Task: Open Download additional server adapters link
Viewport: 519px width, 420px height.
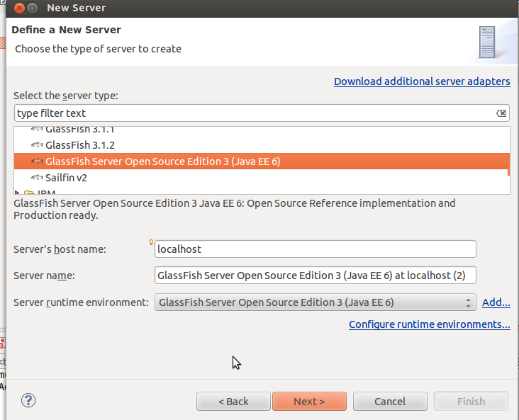Action: [x=422, y=81]
